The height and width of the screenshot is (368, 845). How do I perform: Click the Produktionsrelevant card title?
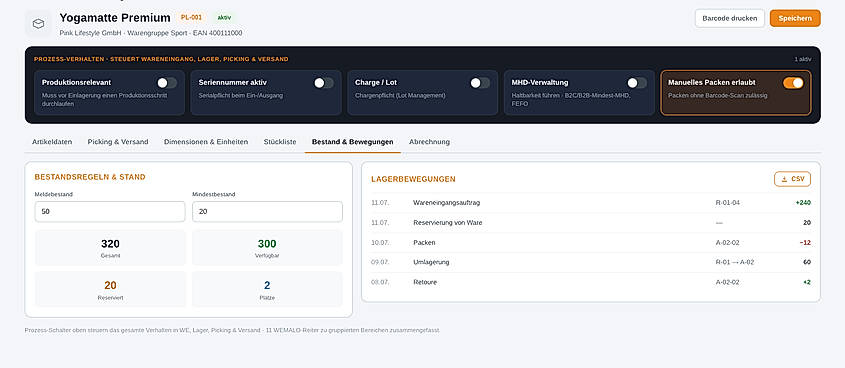pos(77,82)
